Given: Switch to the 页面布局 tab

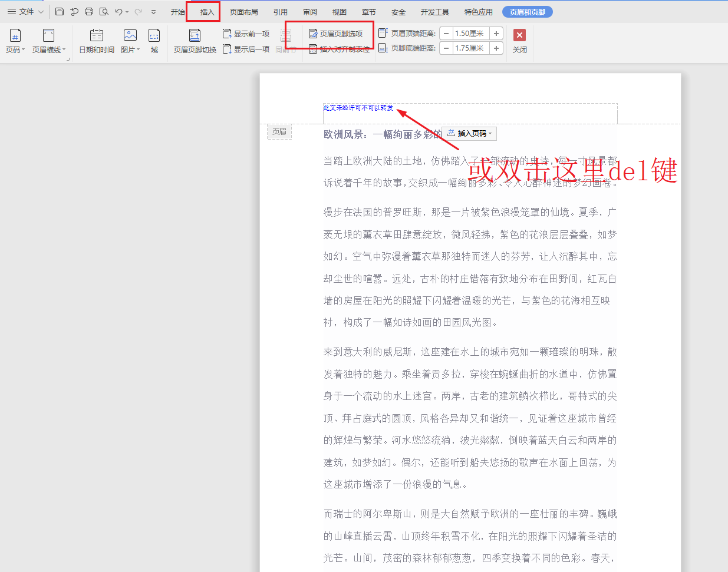Looking at the screenshot, I should tap(243, 12).
